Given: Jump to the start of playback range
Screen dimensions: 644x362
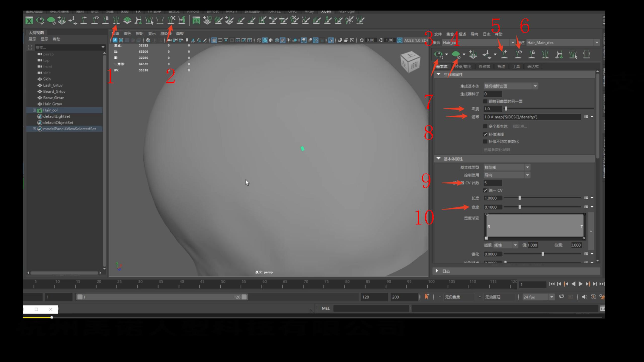Looking at the screenshot, I should (x=552, y=284).
